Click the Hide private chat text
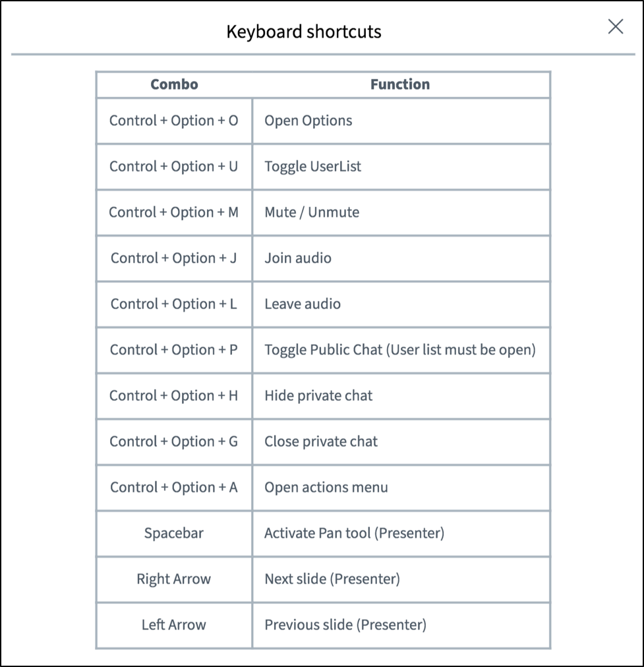 318,395
